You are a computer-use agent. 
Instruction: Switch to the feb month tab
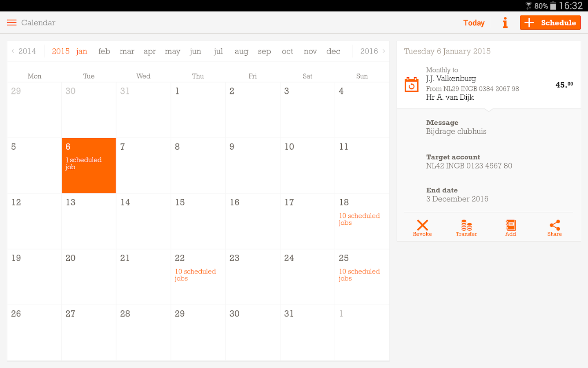click(104, 51)
